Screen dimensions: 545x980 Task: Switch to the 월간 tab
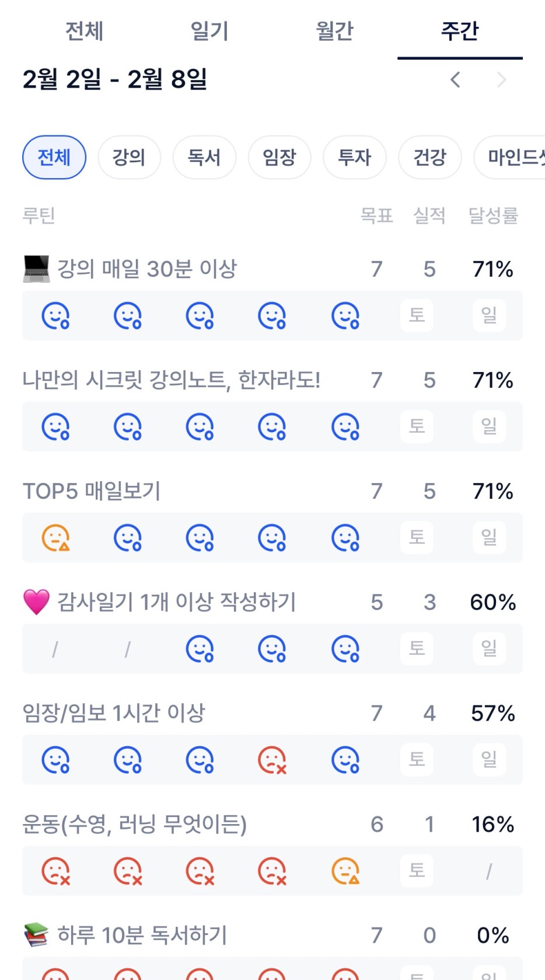tap(334, 31)
